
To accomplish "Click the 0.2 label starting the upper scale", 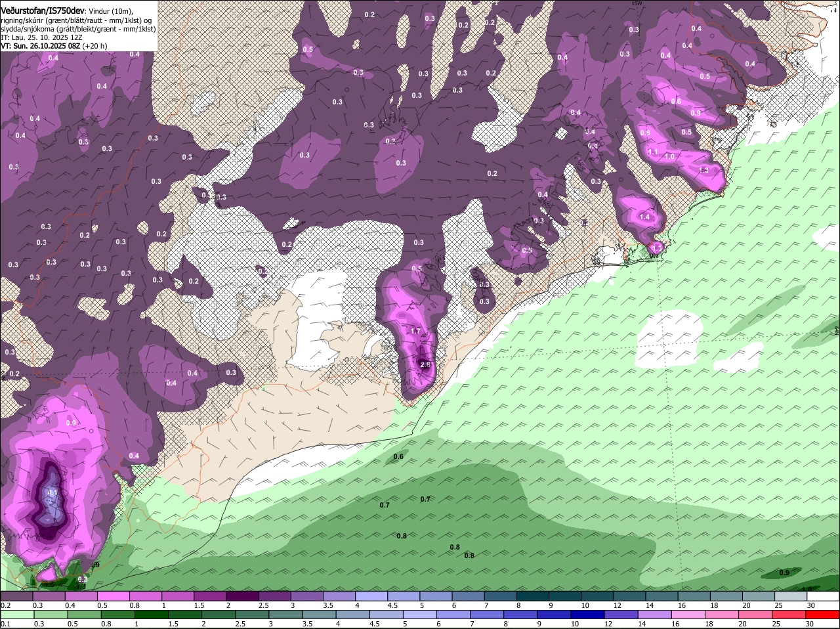I will point(5,605).
